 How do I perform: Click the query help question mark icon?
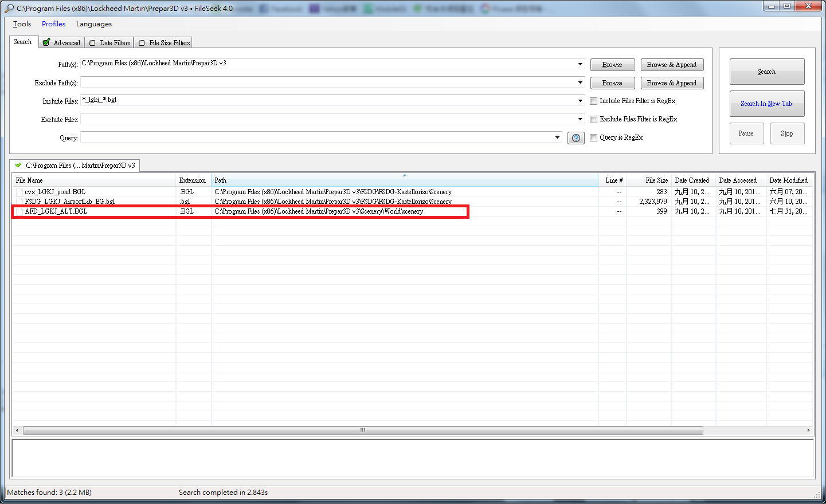576,138
